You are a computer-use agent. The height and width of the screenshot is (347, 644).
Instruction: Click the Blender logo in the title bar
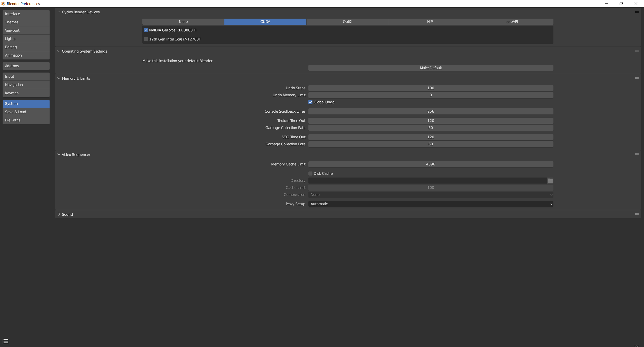[3, 4]
